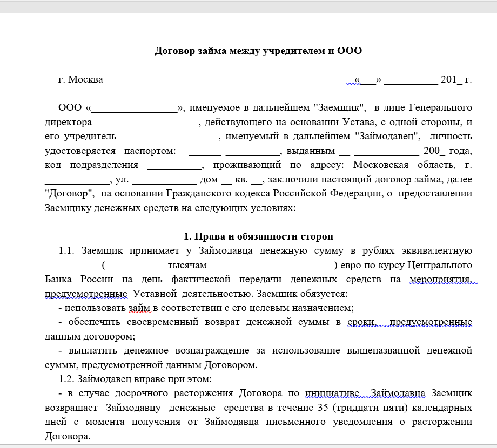Click the date year placeholder "201_ г."

[456, 79]
